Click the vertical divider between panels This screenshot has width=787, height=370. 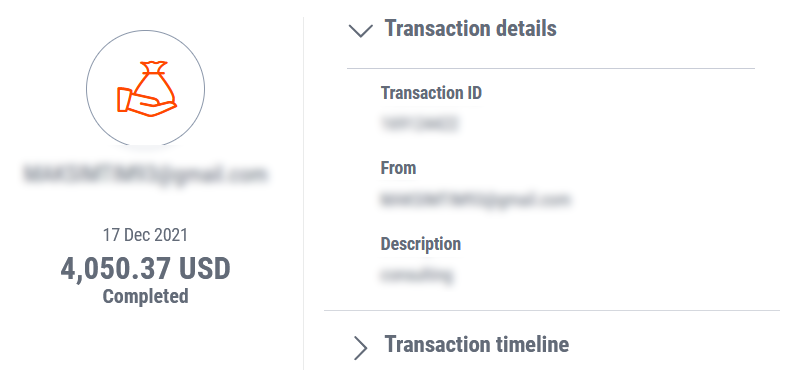click(303, 193)
